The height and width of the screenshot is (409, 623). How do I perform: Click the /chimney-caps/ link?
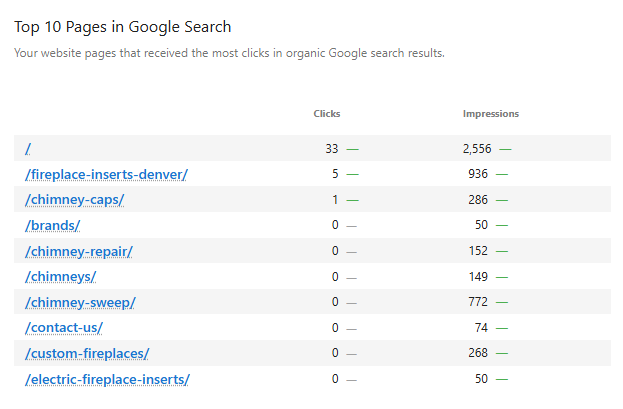tap(74, 199)
